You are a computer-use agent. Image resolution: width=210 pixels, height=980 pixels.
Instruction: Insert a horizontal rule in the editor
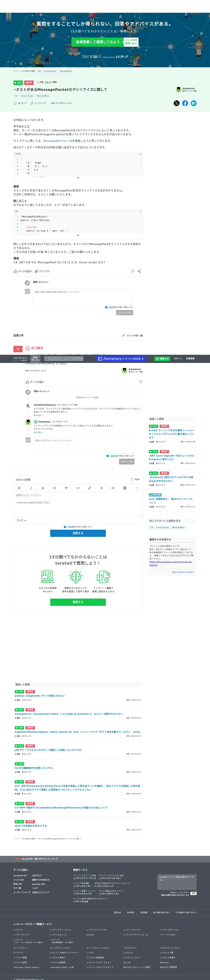click(136, 488)
